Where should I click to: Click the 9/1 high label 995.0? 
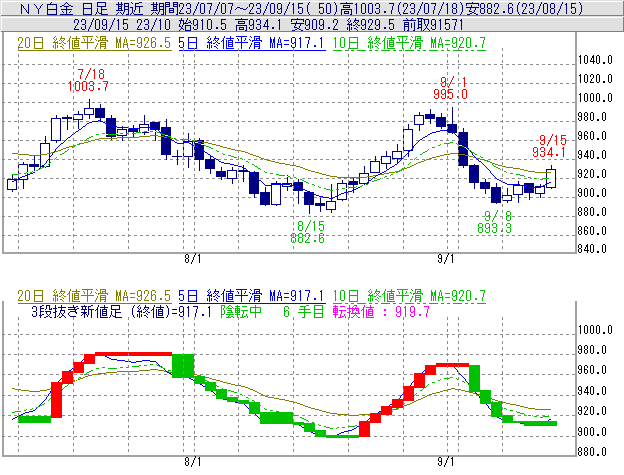(450, 95)
